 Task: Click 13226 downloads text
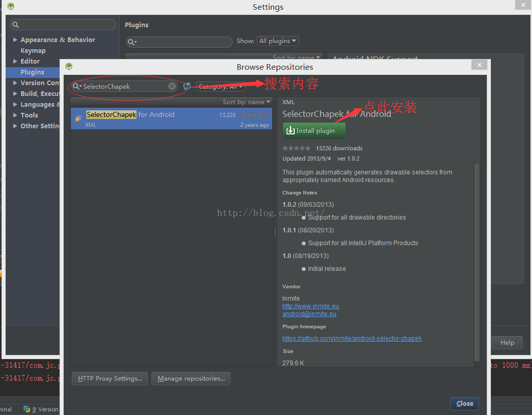click(x=339, y=148)
